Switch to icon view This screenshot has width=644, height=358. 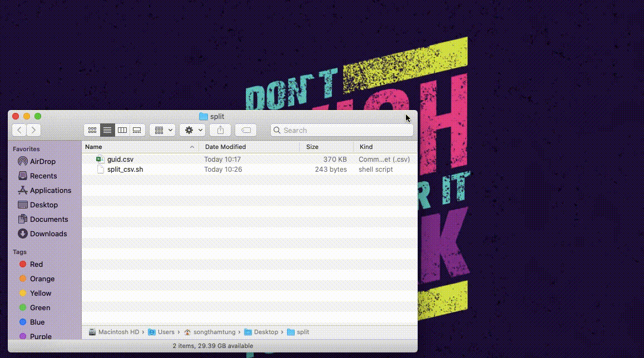click(92, 130)
